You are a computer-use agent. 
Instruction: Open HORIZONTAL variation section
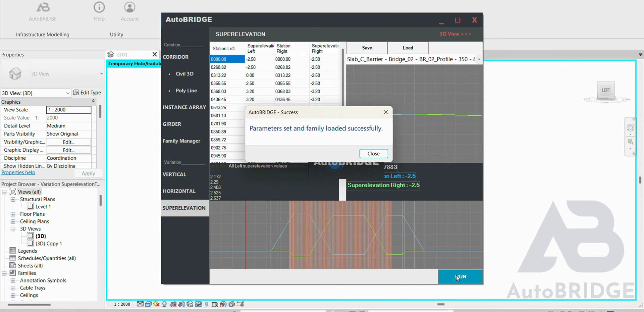click(x=179, y=191)
